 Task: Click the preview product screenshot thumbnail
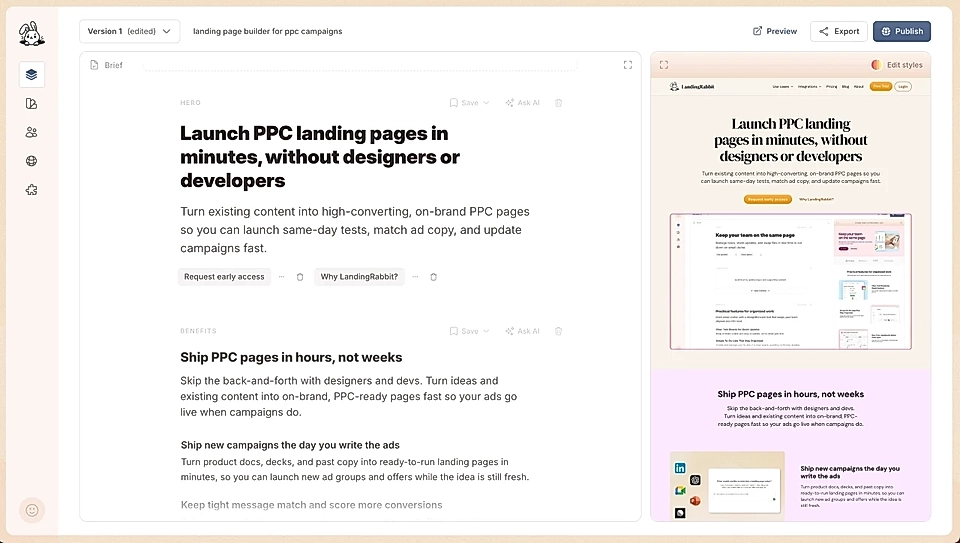(x=790, y=282)
